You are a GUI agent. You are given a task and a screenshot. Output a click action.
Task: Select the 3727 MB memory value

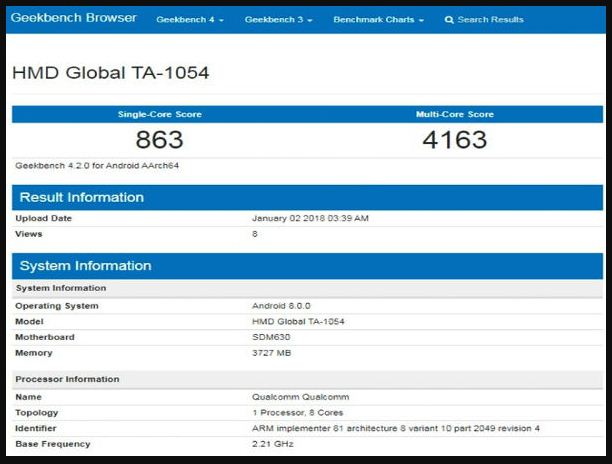[271, 353]
